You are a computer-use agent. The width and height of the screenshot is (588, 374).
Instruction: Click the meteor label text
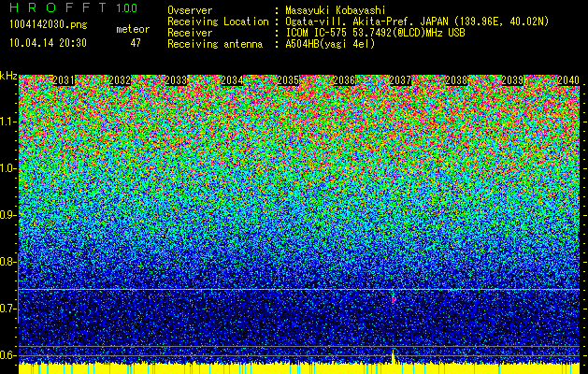133,29
